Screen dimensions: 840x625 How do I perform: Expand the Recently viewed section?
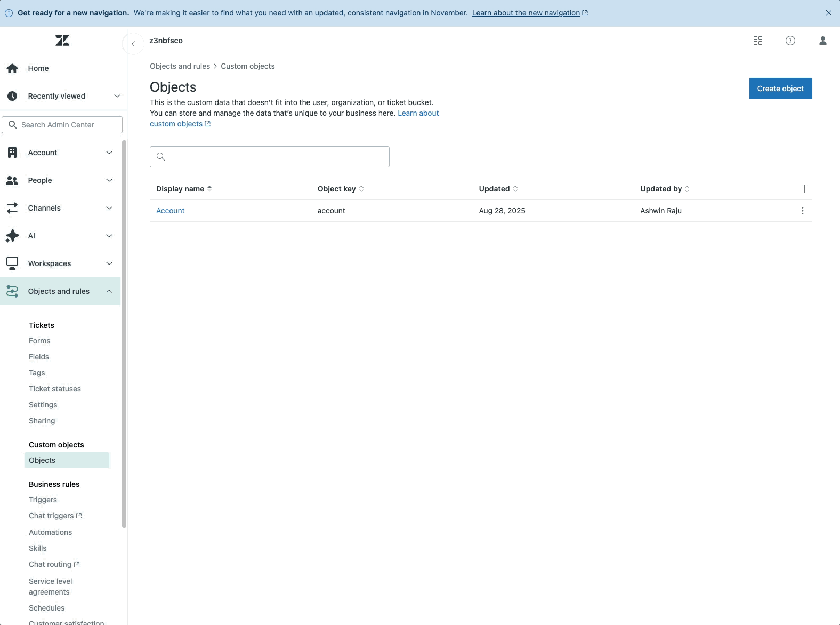coord(117,96)
